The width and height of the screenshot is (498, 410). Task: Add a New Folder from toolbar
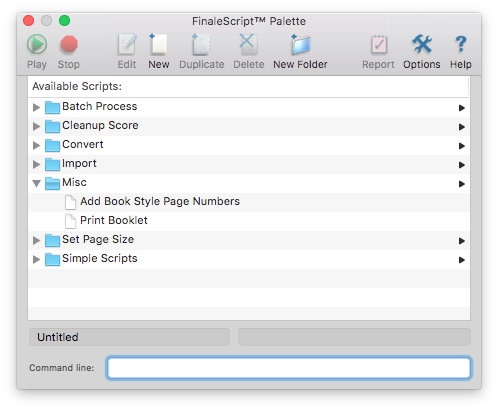(x=300, y=44)
